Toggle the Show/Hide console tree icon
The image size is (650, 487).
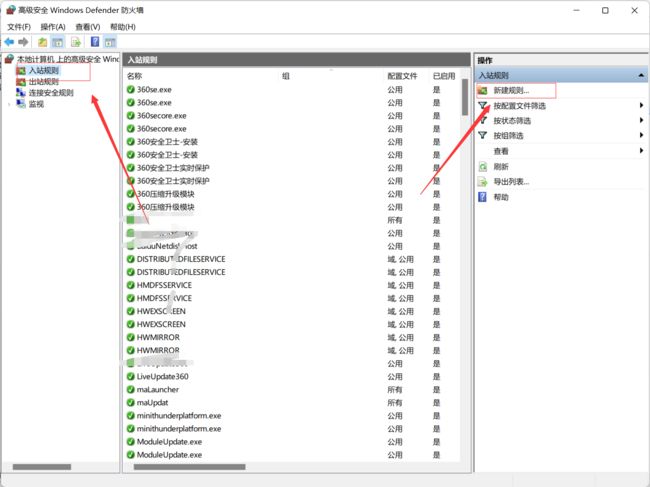click(58, 42)
